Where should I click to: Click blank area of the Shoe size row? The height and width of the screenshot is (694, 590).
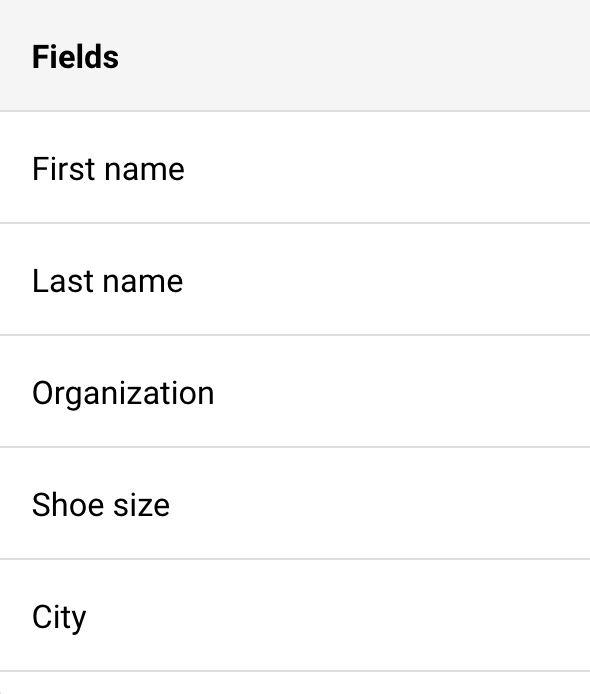[x=381, y=504]
